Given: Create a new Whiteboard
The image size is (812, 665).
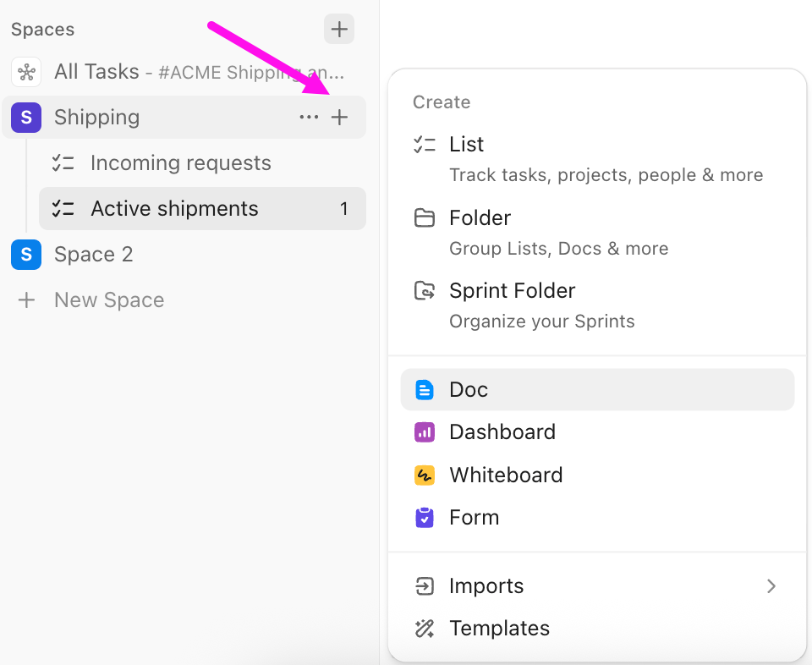Looking at the screenshot, I should (505, 475).
